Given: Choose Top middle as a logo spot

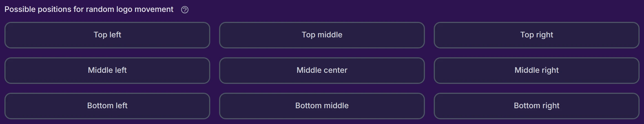Looking at the screenshot, I should (x=322, y=35).
